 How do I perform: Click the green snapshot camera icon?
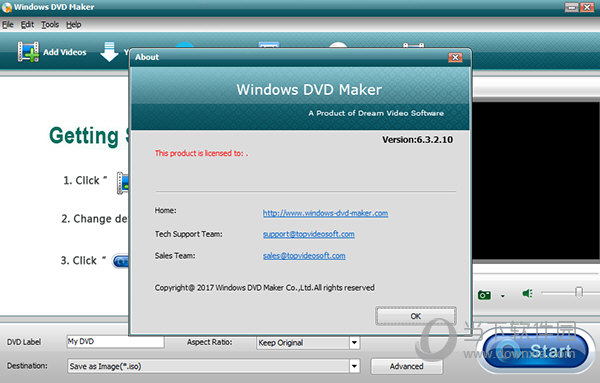click(x=484, y=295)
